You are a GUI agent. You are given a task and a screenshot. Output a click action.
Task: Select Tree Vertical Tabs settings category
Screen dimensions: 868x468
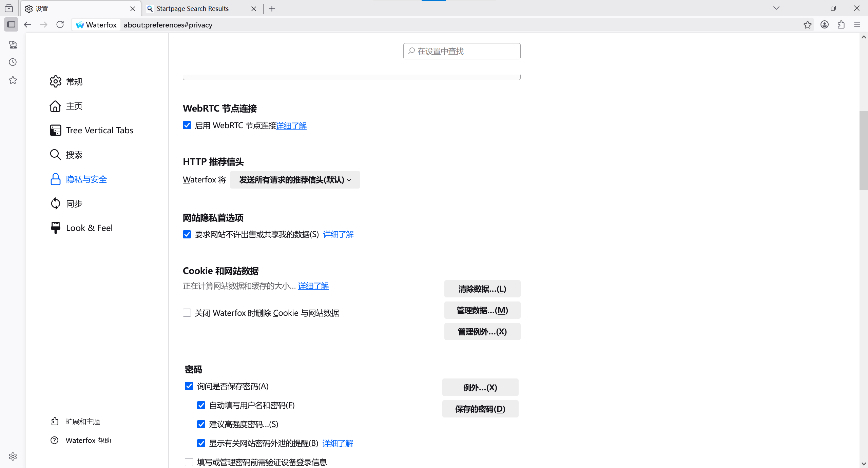99,130
